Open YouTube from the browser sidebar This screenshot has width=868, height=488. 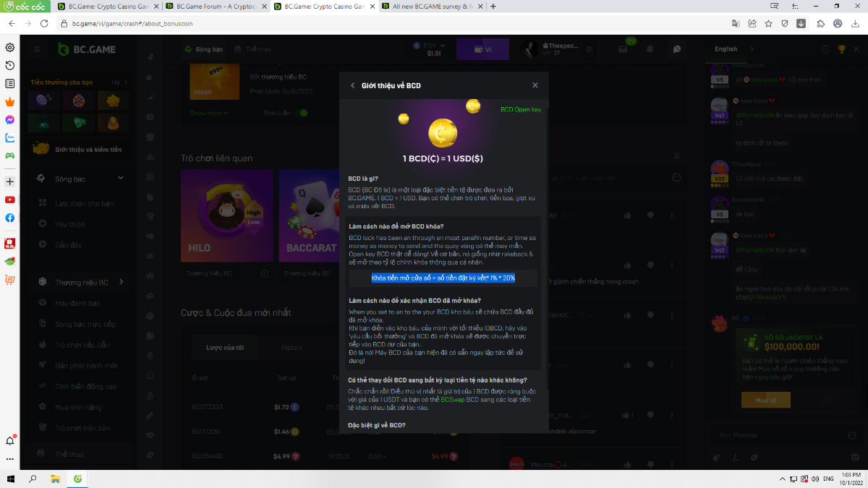pos(10,200)
